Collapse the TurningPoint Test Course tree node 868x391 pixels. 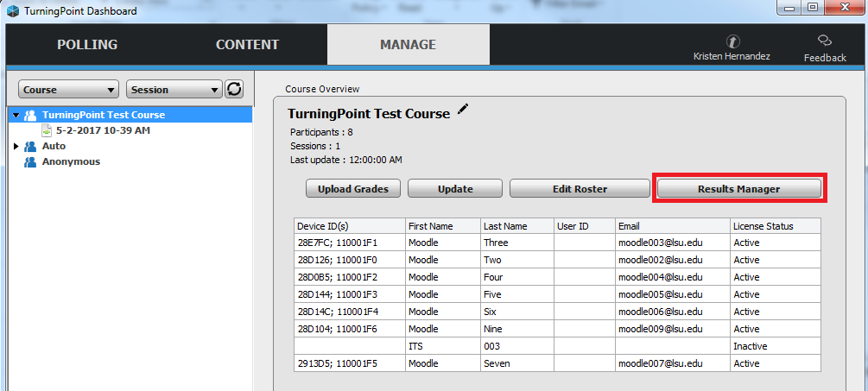pyautogui.click(x=16, y=115)
